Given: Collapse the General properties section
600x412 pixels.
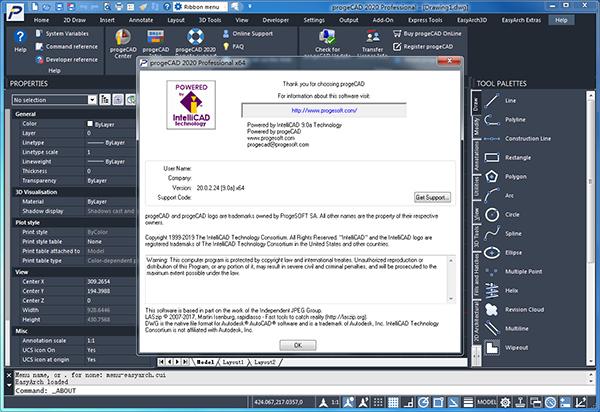Looking at the screenshot, I should 73,114.
